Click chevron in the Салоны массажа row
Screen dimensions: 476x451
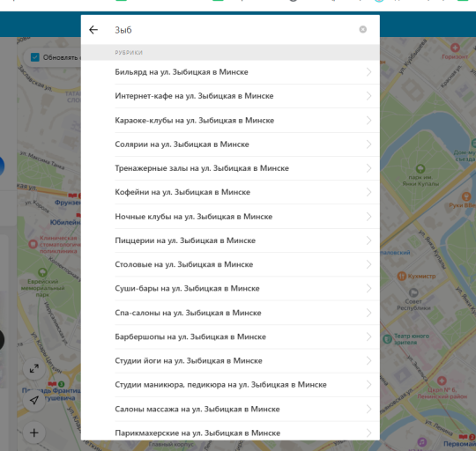click(368, 409)
